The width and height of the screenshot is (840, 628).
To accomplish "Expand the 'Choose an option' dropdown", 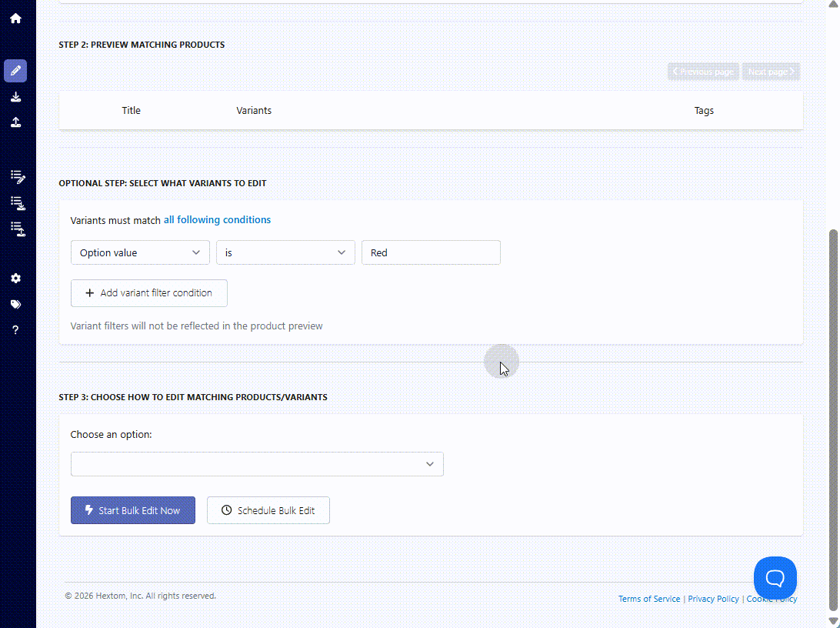I will [257, 464].
